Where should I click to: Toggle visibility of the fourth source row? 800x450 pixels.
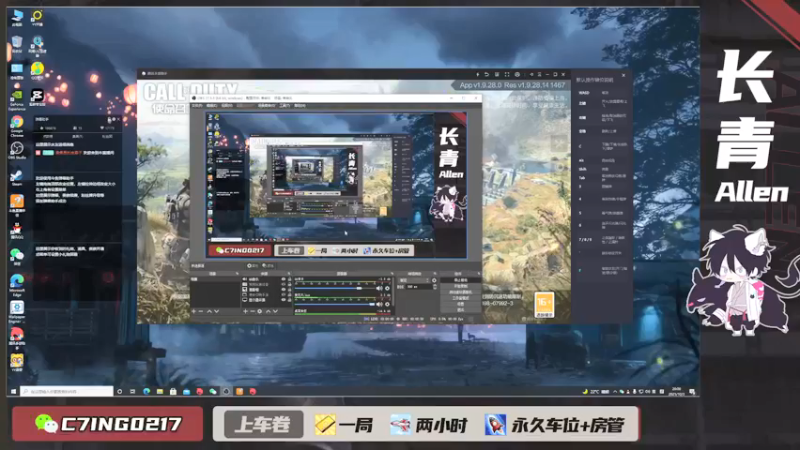(284, 294)
